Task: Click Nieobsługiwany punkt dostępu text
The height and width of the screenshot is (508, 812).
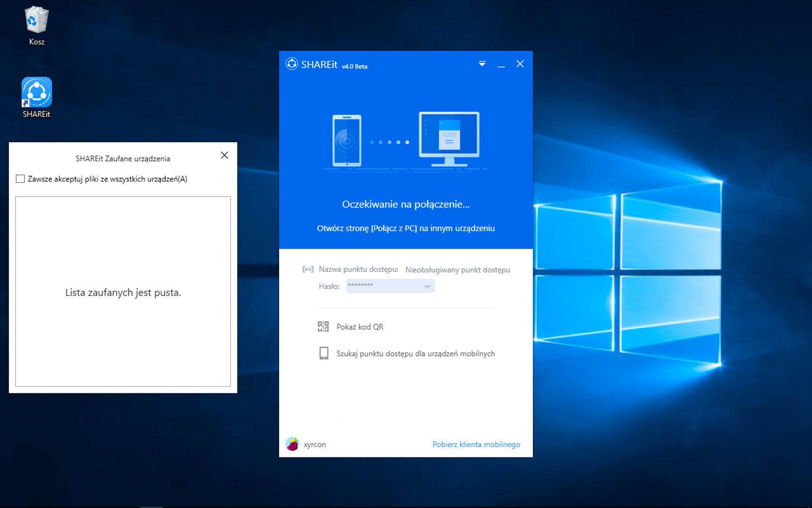Action: 457,270
